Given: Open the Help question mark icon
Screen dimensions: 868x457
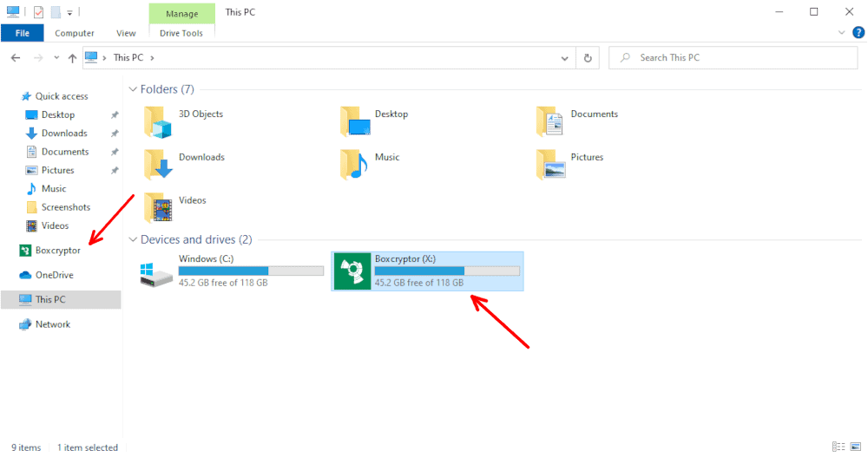Looking at the screenshot, I should coord(858,33).
